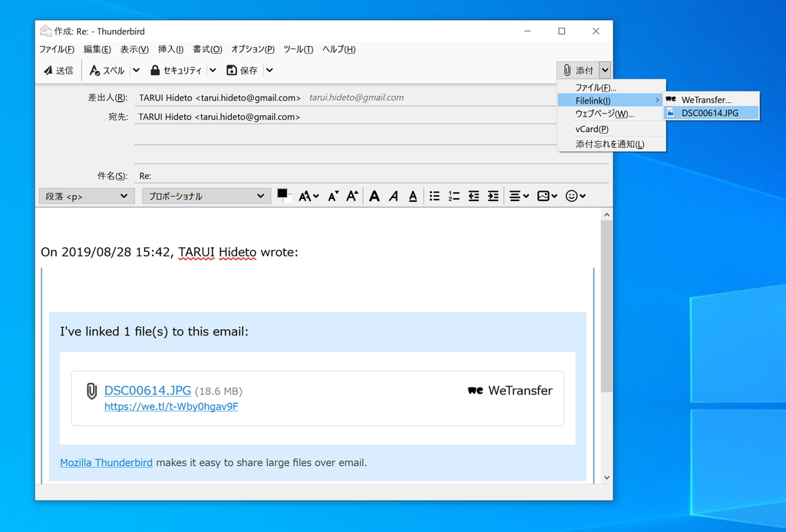Click the WeTransfer logo in message body
The image size is (786, 532).
coord(475,390)
